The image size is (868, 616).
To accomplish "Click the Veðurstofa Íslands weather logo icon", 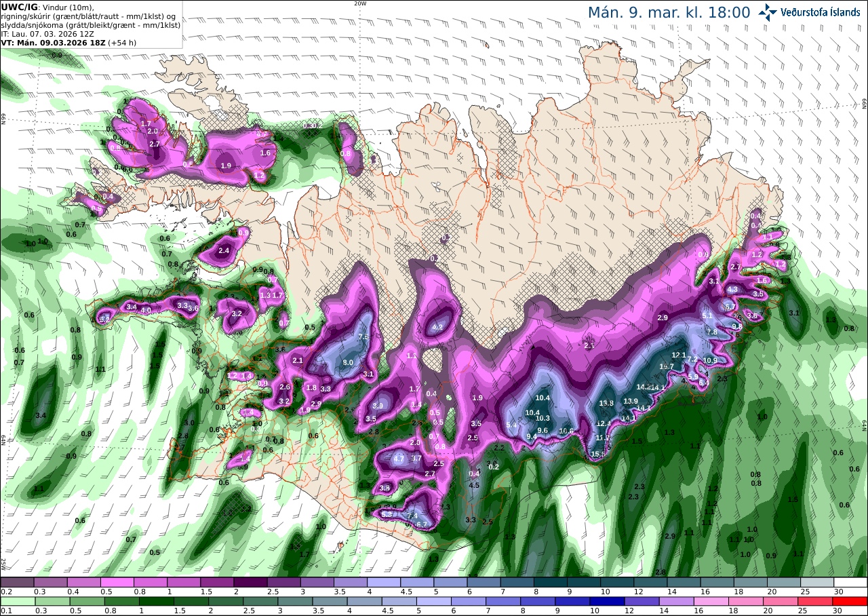I will pyautogui.click(x=768, y=12).
